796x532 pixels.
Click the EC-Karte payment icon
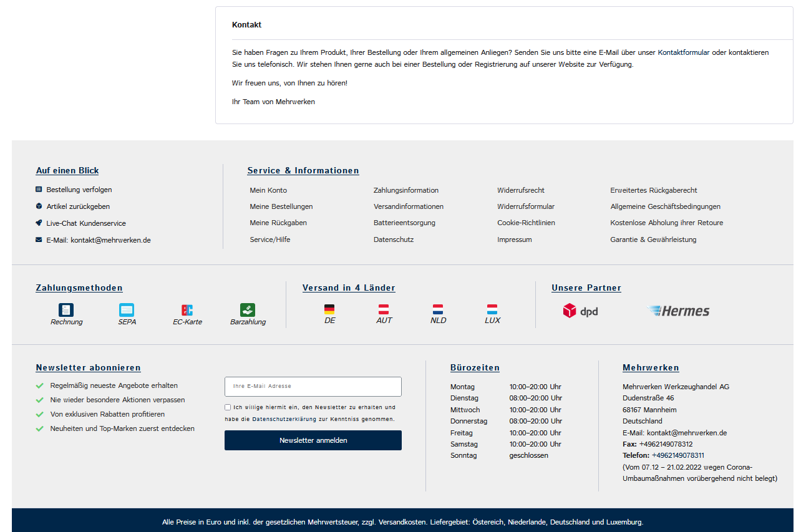(187, 310)
